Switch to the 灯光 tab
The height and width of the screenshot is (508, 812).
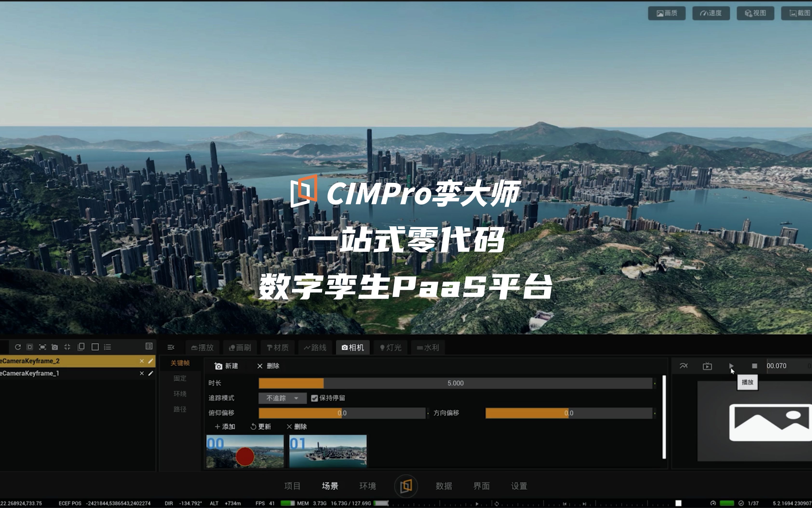[390, 348]
